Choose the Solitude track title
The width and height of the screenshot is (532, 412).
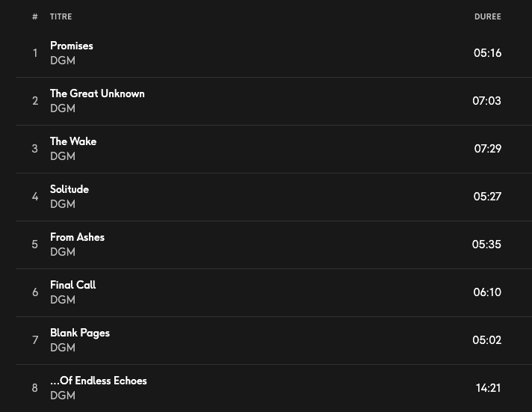pos(69,189)
